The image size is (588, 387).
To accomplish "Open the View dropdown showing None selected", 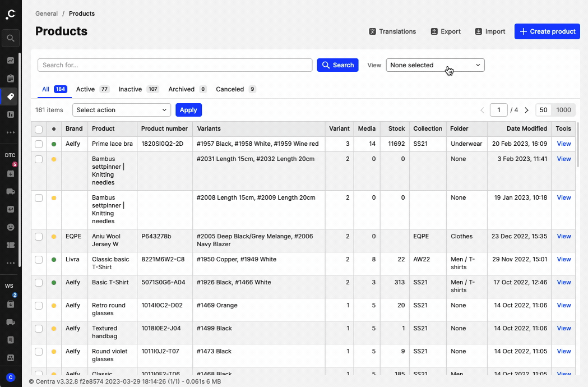I will [435, 65].
